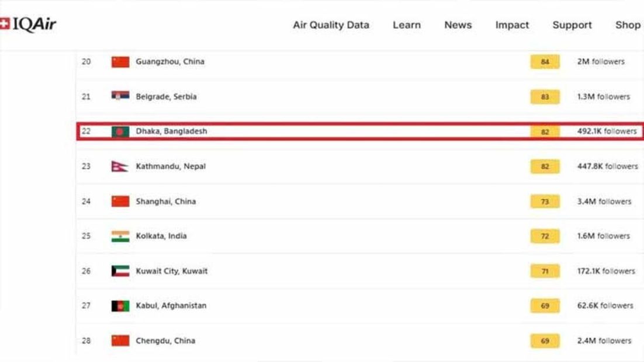The width and height of the screenshot is (644, 362).
Task: Open Shanghai, China city link
Action: [165, 201]
